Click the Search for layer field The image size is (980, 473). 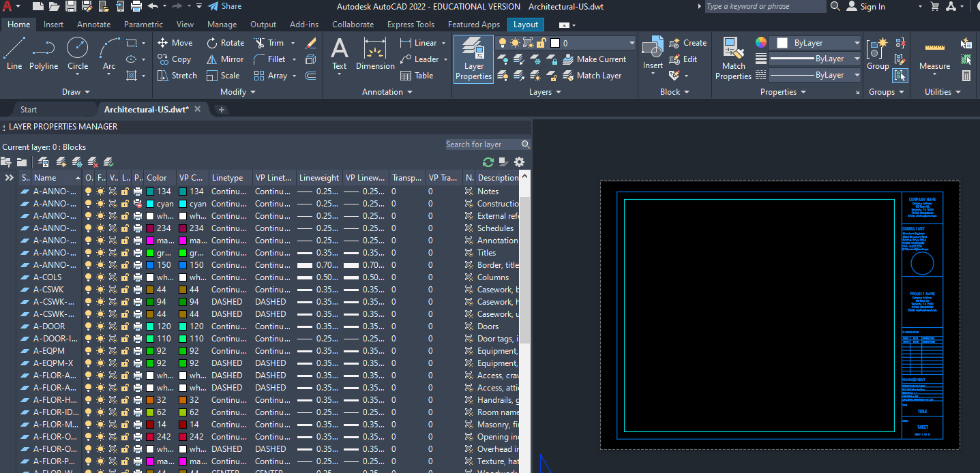(x=481, y=144)
